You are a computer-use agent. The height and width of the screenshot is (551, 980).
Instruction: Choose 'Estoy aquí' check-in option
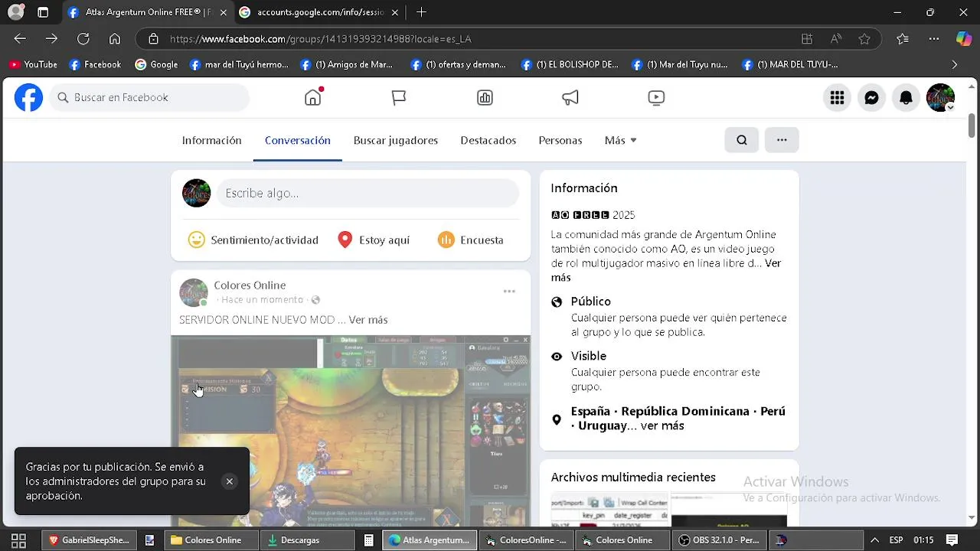coord(374,240)
